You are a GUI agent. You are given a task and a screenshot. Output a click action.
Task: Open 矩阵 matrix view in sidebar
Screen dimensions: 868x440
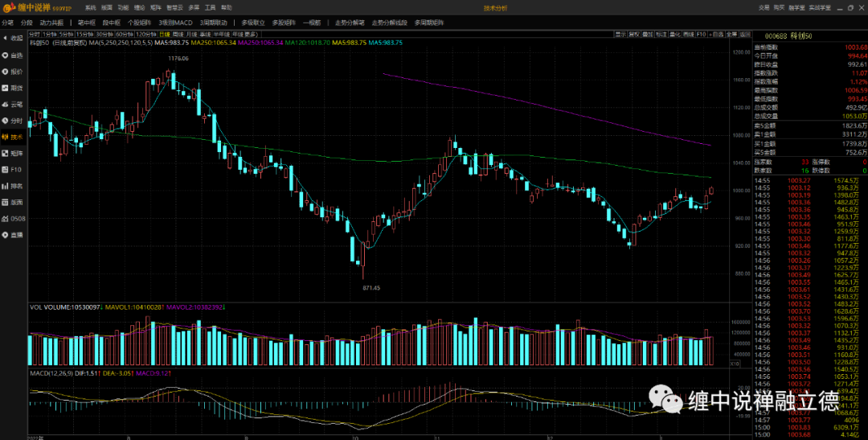click(x=13, y=153)
